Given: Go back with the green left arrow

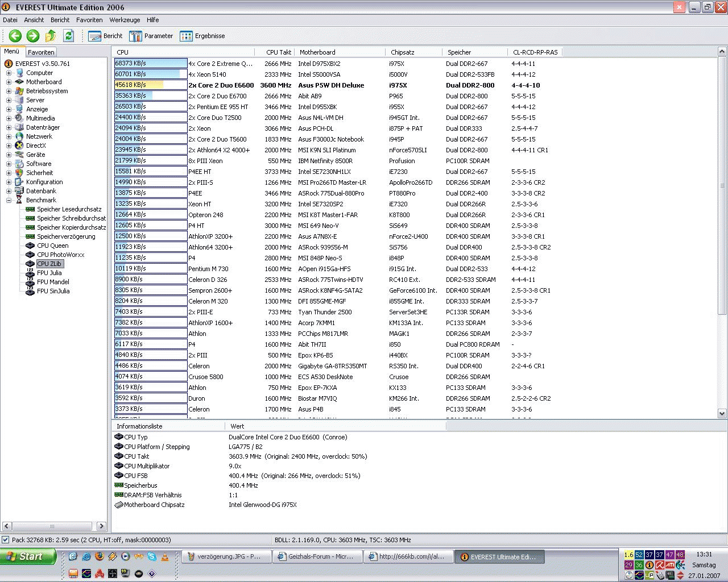Looking at the screenshot, I should pyautogui.click(x=15, y=36).
